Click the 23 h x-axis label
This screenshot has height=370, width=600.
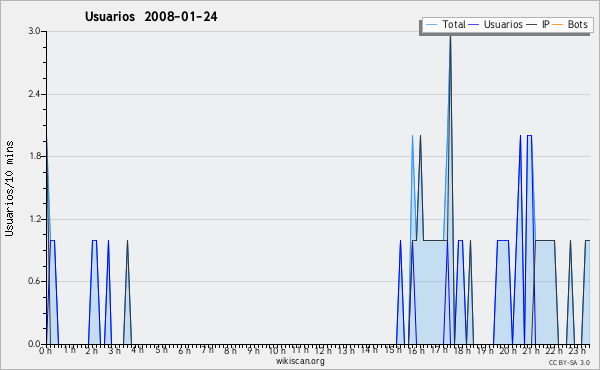(x=577, y=350)
